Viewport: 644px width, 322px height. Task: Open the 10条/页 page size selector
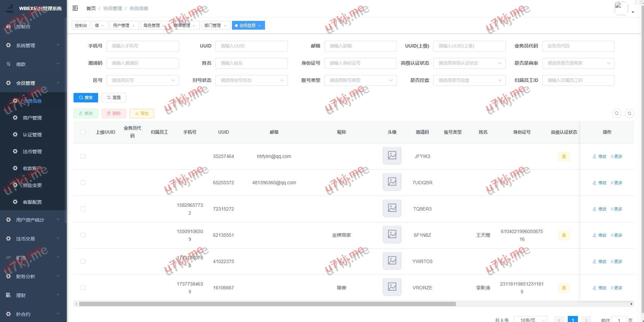pos(530,320)
